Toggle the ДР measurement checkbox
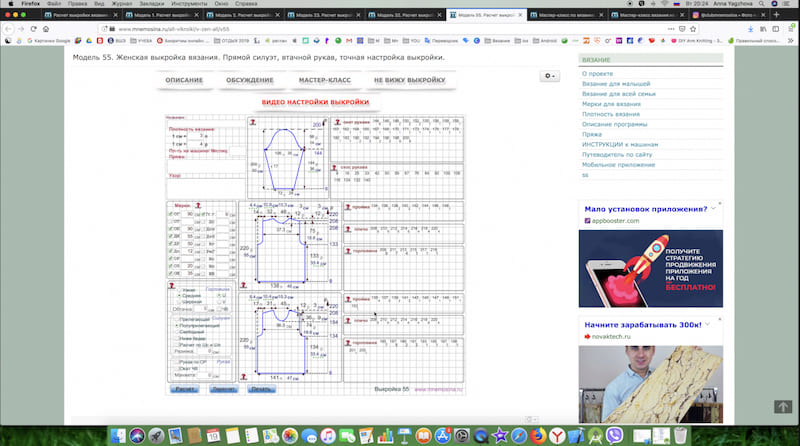 pyautogui.click(x=171, y=243)
